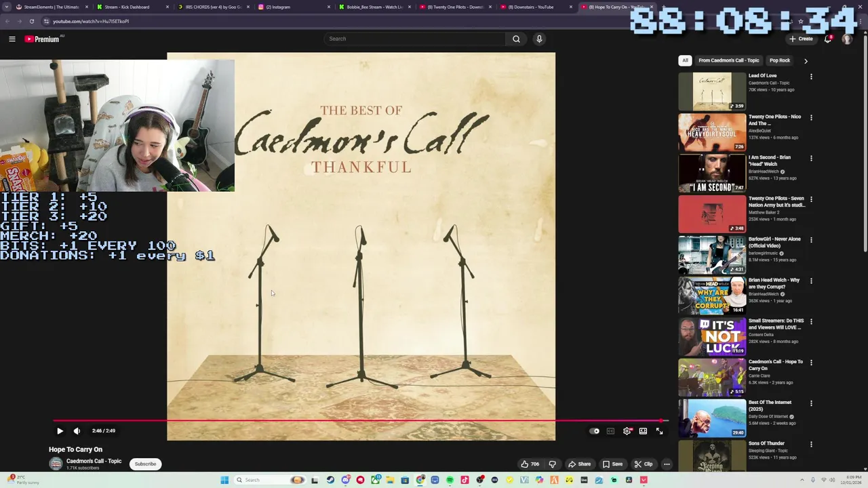Click Caedmon's Call channel avatar
The width and height of the screenshot is (868, 488).
(x=56, y=464)
